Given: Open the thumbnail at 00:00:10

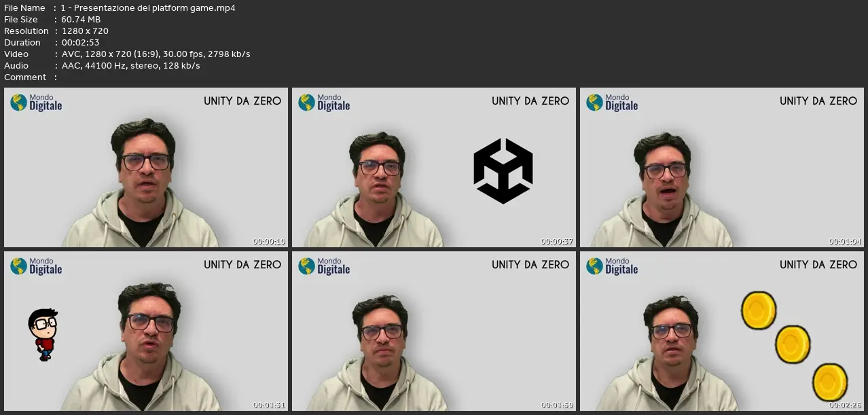Looking at the screenshot, I should [x=146, y=167].
